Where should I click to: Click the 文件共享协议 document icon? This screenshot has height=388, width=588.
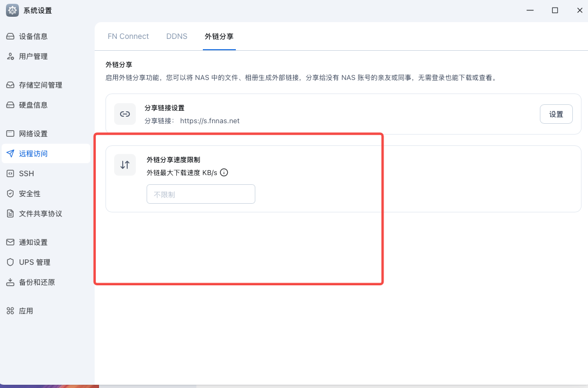coord(10,213)
